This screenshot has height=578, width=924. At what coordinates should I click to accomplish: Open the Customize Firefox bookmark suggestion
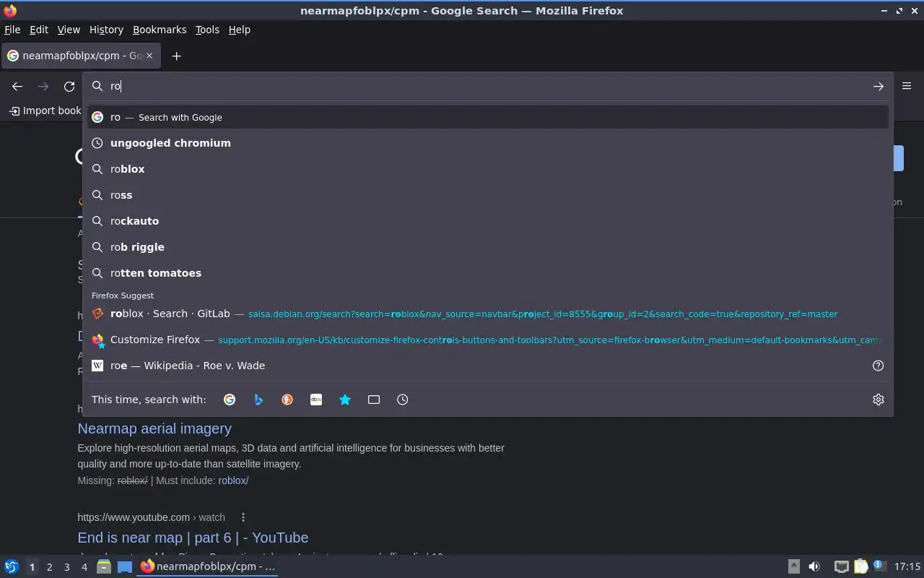pyautogui.click(x=487, y=340)
